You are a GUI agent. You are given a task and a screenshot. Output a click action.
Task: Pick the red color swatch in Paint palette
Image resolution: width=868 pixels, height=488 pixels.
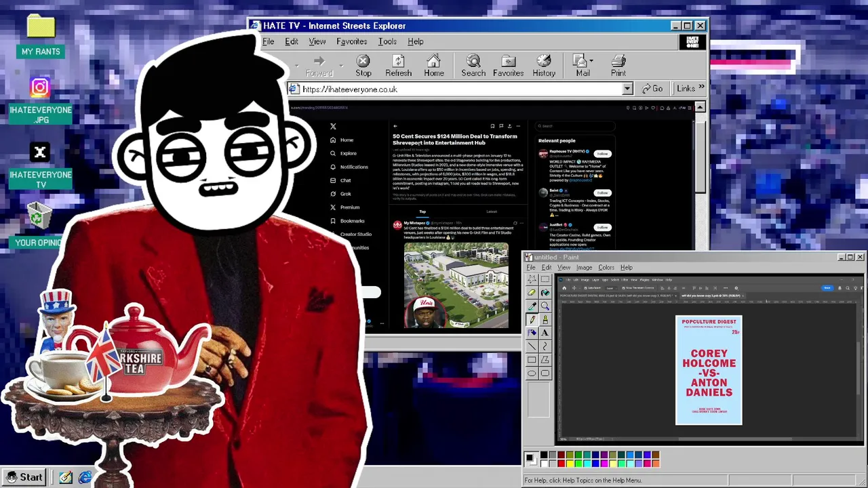pyautogui.click(x=561, y=464)
